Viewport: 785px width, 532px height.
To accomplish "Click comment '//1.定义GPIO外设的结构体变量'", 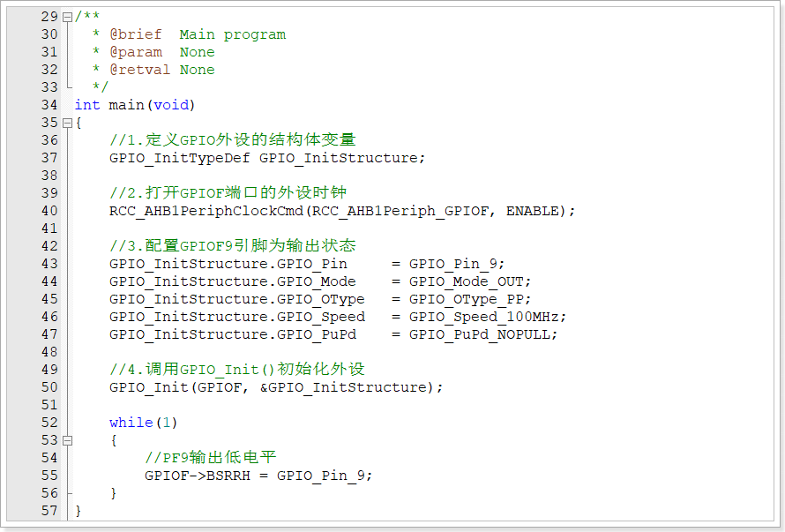I will 232,139.
